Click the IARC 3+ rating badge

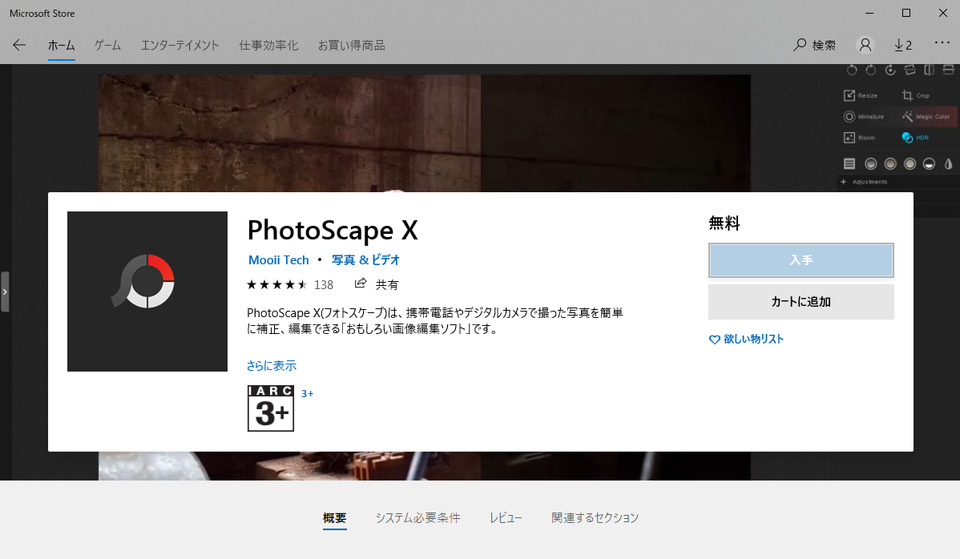click(271, 408)
